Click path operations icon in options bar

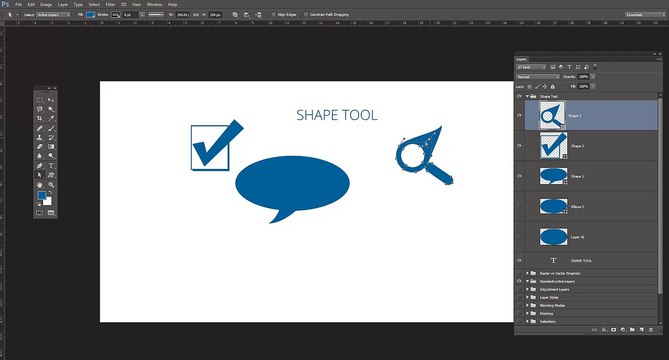pyautogui.click(x=235, y=15)
